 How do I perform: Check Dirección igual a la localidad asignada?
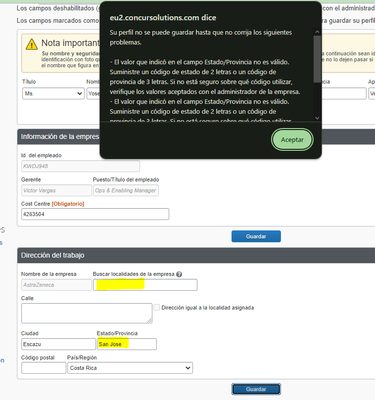click(x=156, y=307)
